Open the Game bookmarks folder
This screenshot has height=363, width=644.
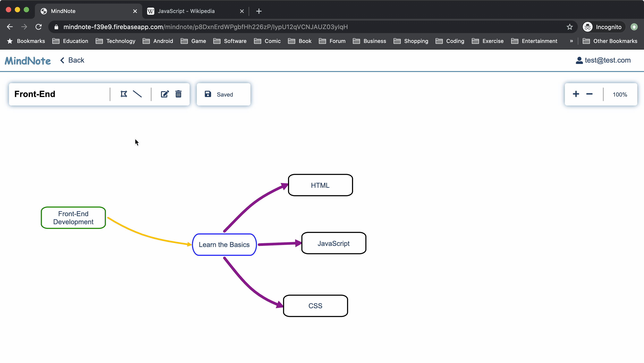tap(193, 41)
